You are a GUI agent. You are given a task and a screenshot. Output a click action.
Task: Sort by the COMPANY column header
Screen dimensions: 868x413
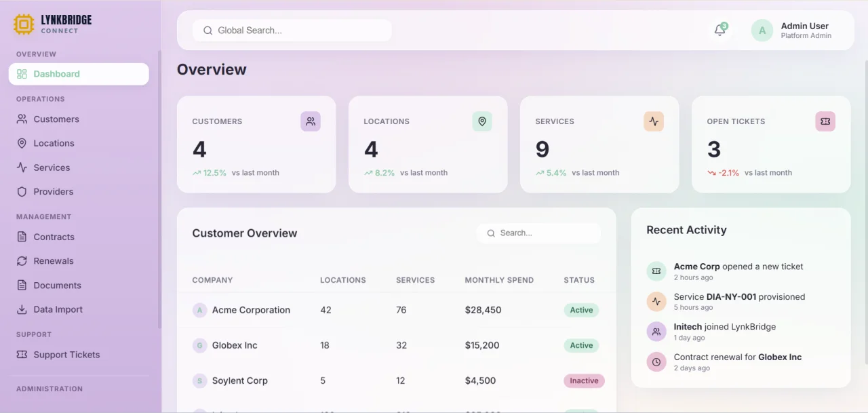pos(212,280)
